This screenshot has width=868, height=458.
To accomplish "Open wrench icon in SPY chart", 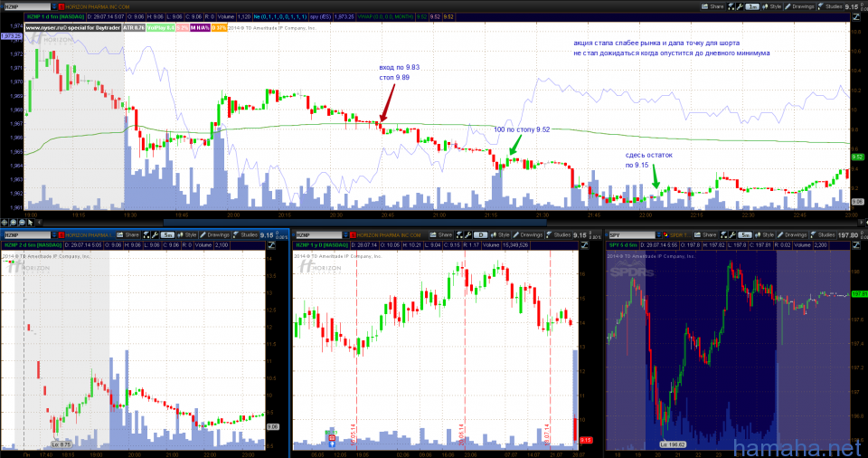I will [x=732, y=235].
